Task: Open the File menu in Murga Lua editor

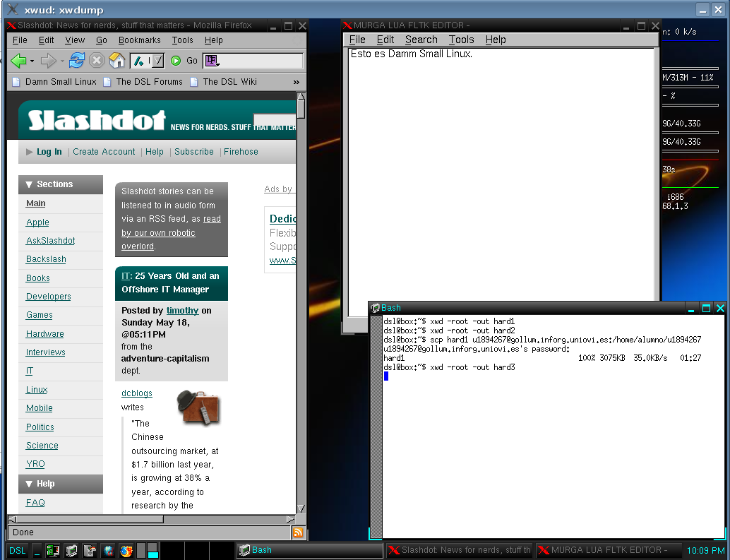Action: (x=357, y=40)
